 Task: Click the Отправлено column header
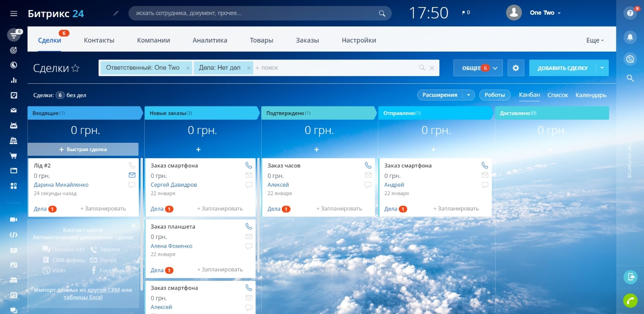(x=436, y=113)
